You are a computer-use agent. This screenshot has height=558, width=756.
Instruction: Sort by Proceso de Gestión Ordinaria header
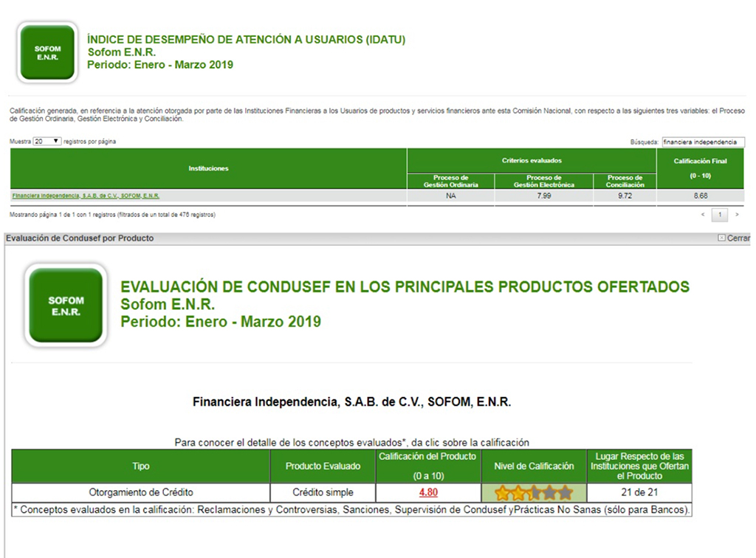click(451, 181)
